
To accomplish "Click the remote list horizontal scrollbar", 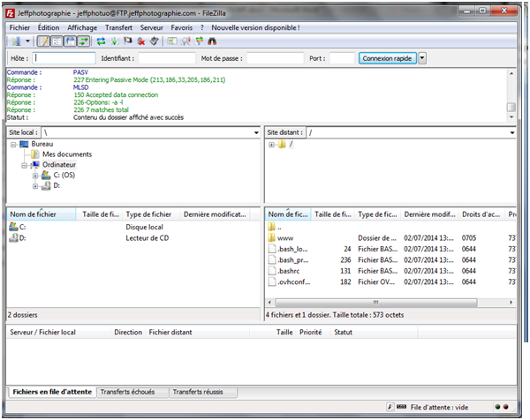I will pyautogui.click(x=376, y=302).
